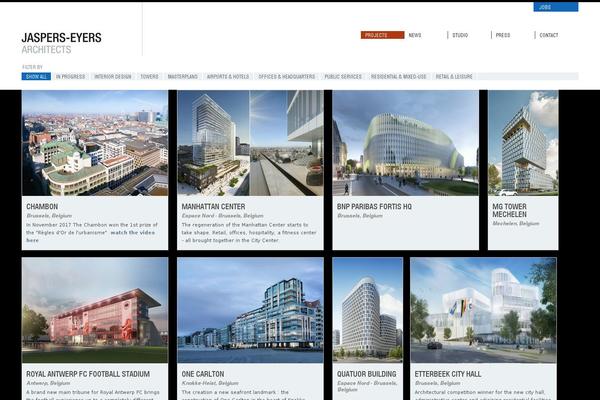The width and height of the screenshot is (600, 400).
Task: Click the Chambon project title
Action: 42,207
